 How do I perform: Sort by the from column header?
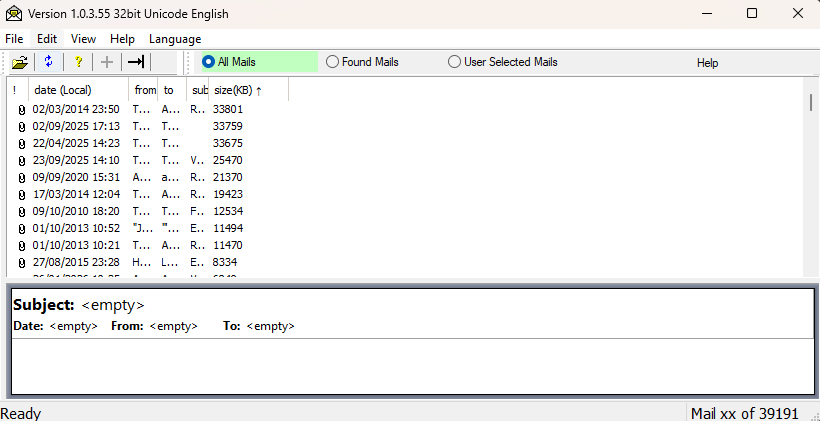(143, 90)
